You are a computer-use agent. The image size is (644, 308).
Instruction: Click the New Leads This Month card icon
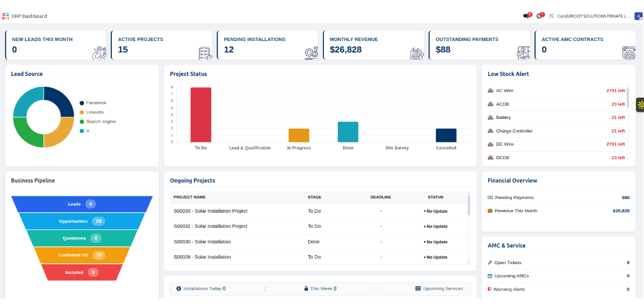[x=99, y=53]
